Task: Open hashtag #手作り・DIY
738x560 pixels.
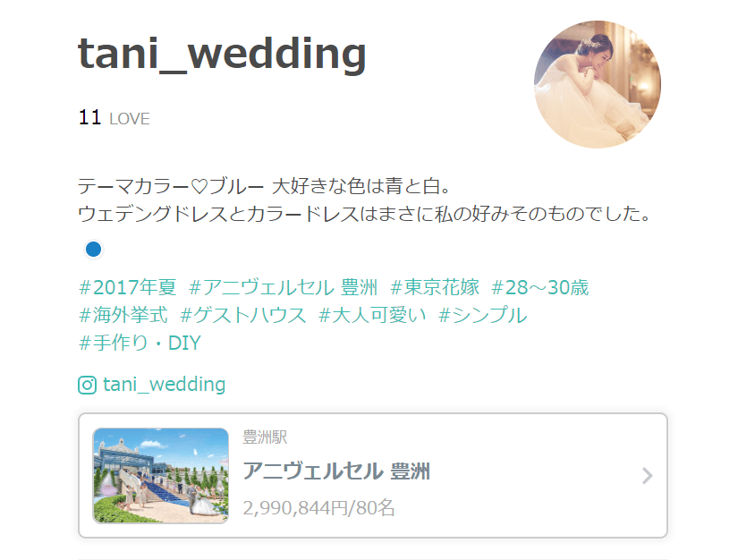Action: click(x=140, y=343)
